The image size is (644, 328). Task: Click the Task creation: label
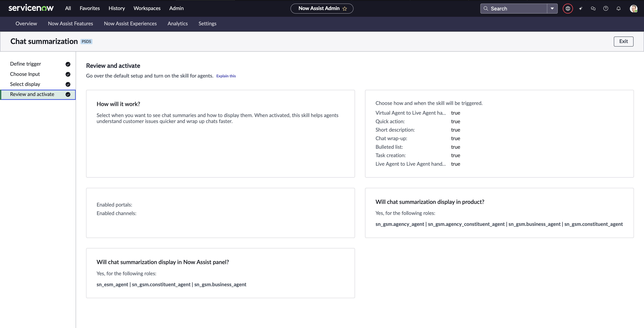pos(391,155)
